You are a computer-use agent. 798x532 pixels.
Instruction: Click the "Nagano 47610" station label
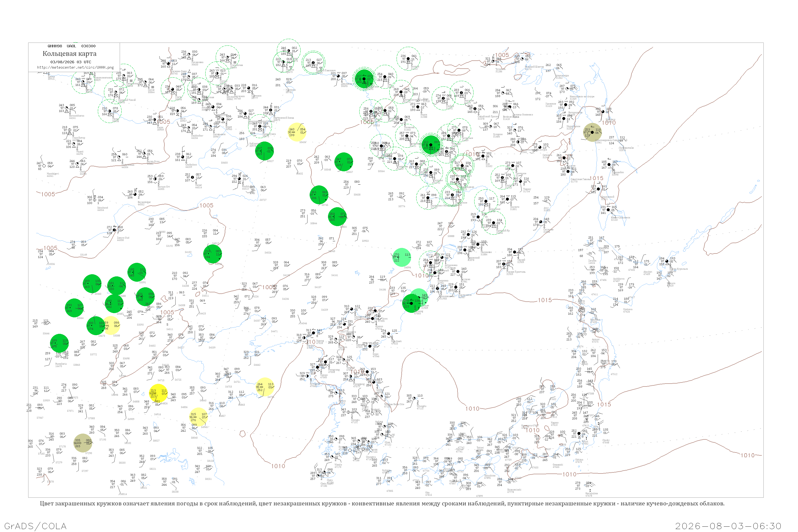click(554, 424)
